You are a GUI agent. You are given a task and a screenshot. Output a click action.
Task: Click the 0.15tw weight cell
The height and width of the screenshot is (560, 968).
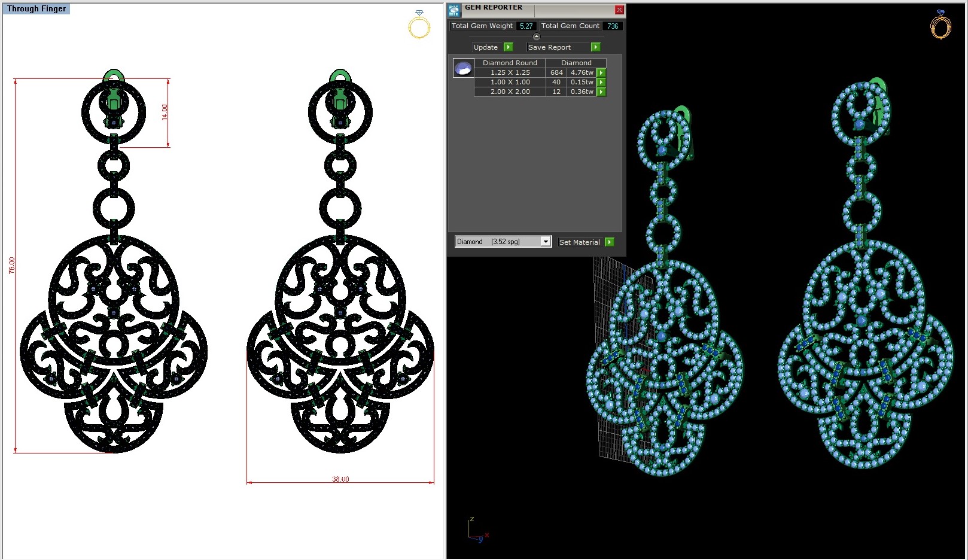point(582,82)
